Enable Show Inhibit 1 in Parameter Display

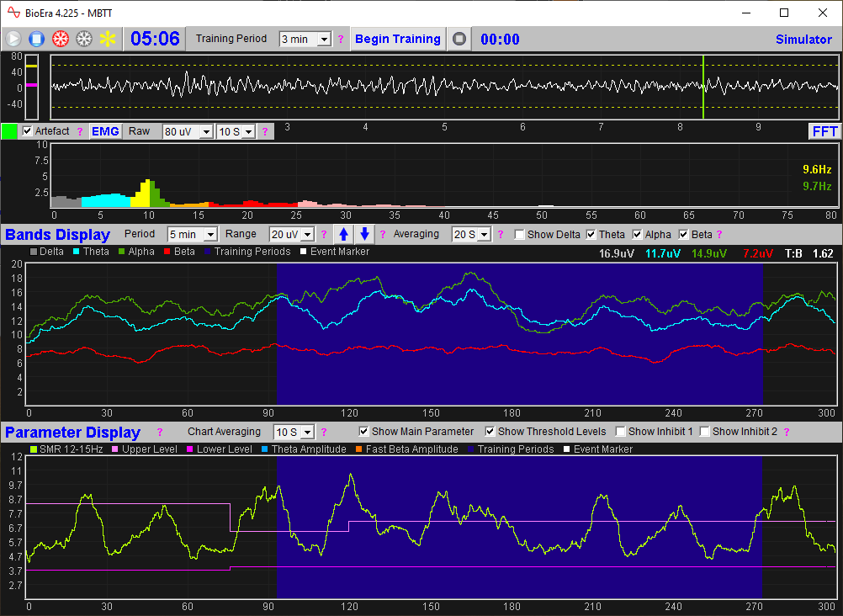pos(620,432)
